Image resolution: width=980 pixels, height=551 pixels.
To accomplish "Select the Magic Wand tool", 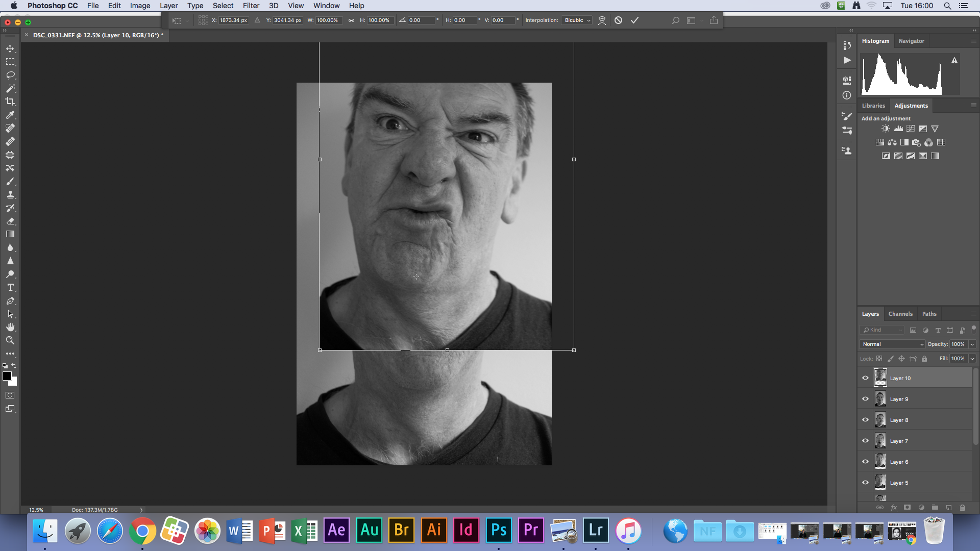I will pyautogui.click(x=10, y=88).
